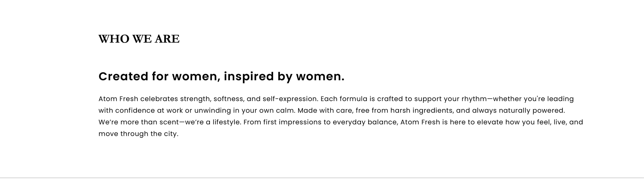The height and width of the screenshot is (189, 644).
Task: Click the phrase Made with care
Action: [325, 111]
